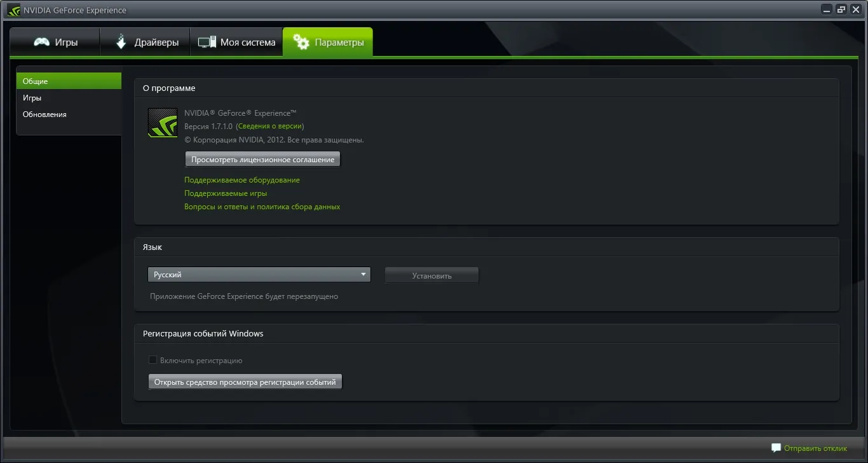Click the language dropdown arrow
The image size is (868, 463).
tap(363, 275)
